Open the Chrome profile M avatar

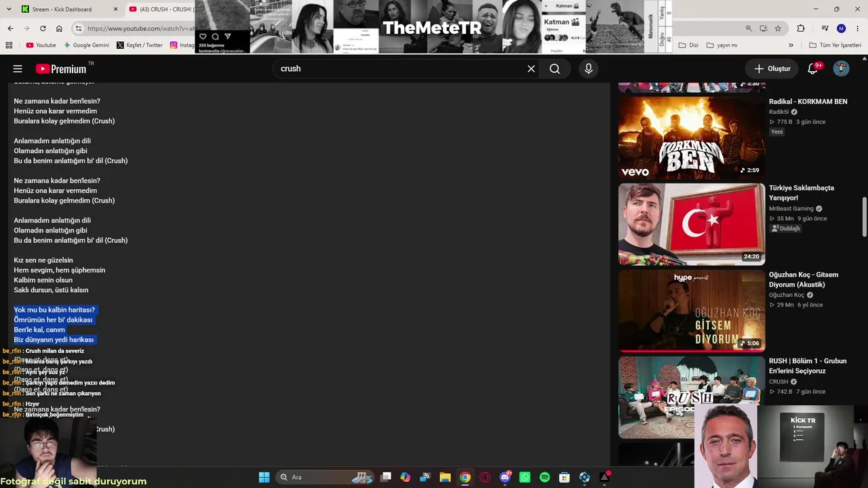pyautogui.click(x=842, y=28)
